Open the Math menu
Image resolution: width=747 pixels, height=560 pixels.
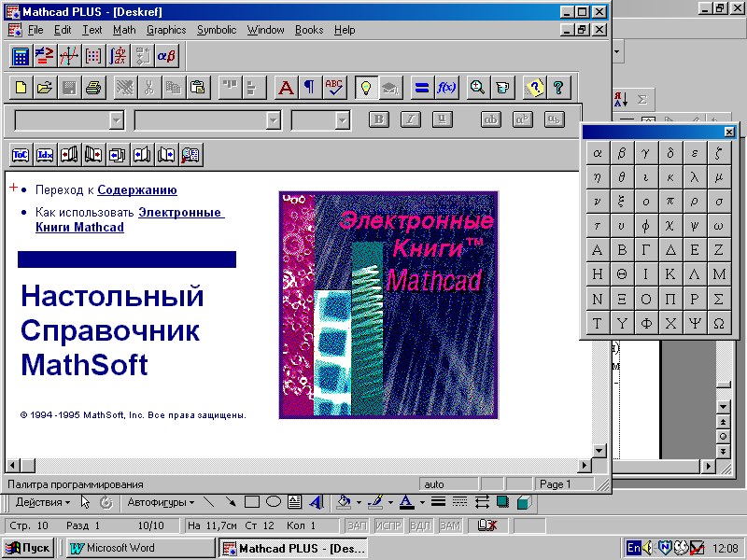[124, 30]
